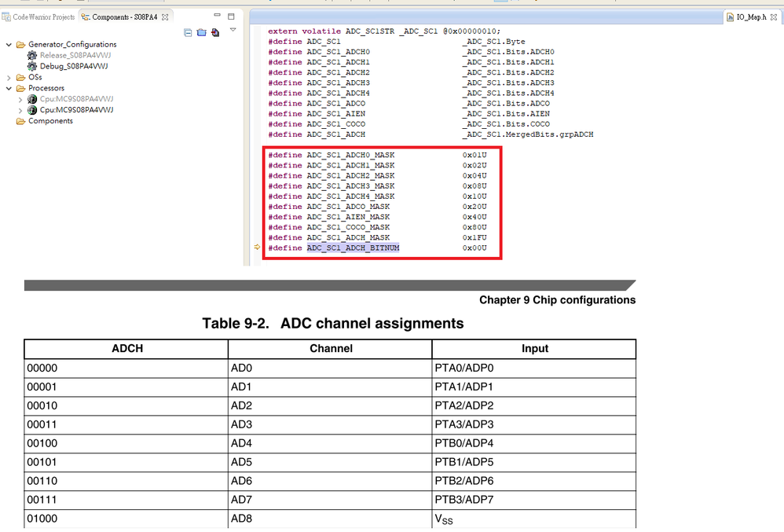The height and width of the screenshot is (532, 784).
Task: Click the OSs folder icon
Action: tap(21, 78)
